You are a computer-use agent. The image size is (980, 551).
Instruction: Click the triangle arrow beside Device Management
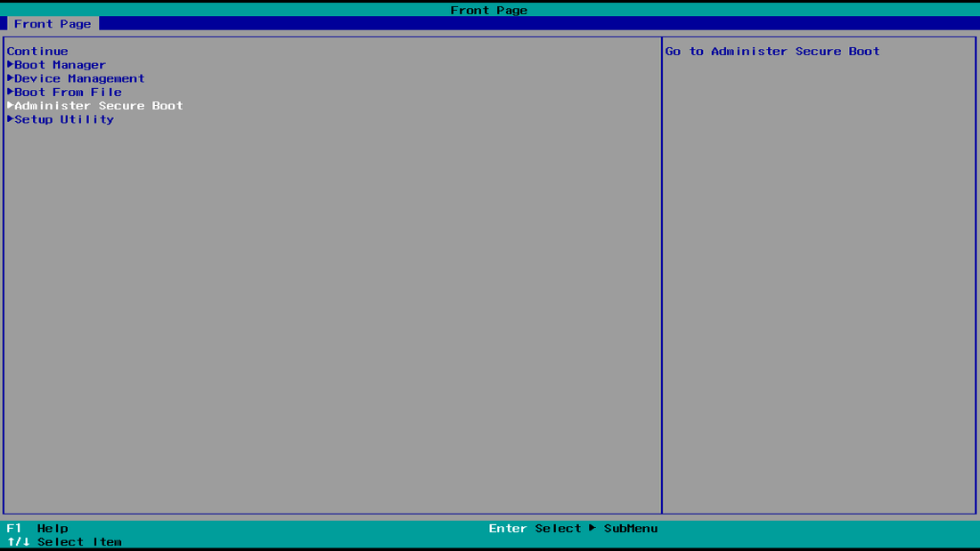[11, 78]
